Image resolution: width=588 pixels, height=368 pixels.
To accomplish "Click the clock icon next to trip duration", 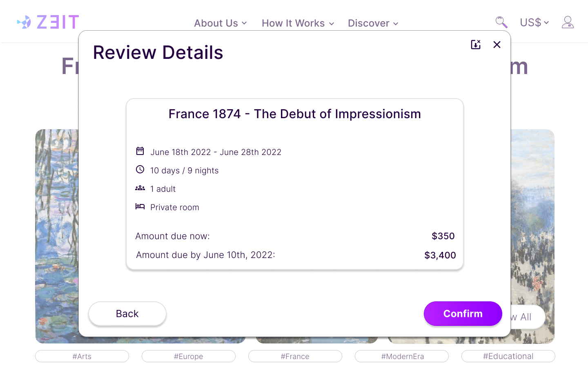I will click(x=140, y=169).
